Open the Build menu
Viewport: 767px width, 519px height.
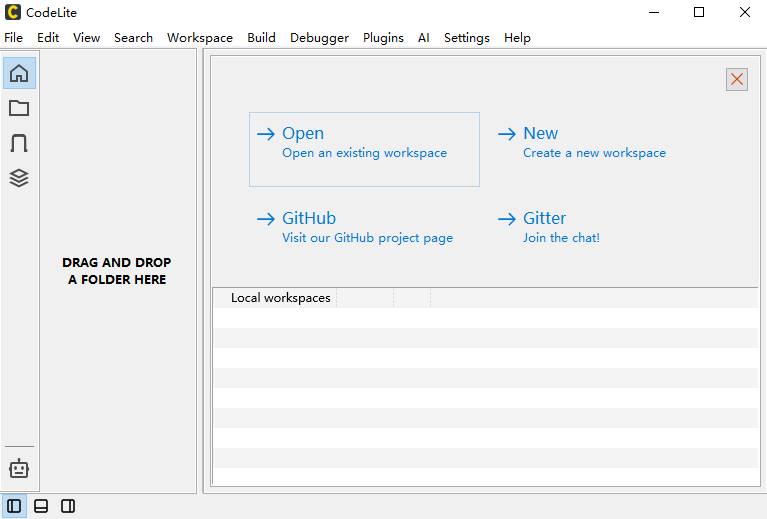pyautogui.click(x=261, y=38)
